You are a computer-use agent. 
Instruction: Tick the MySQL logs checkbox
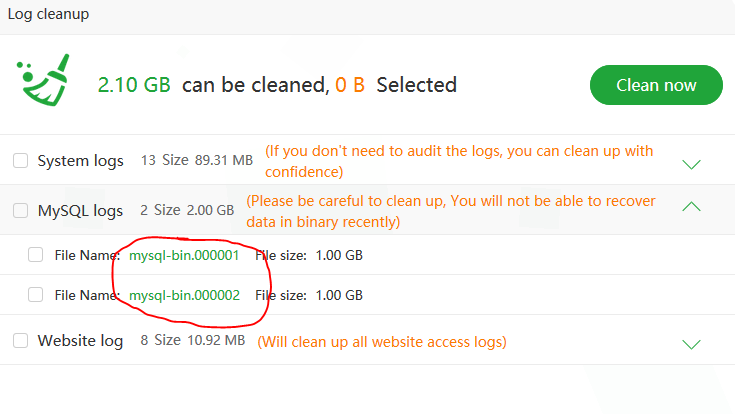[20, 210]
